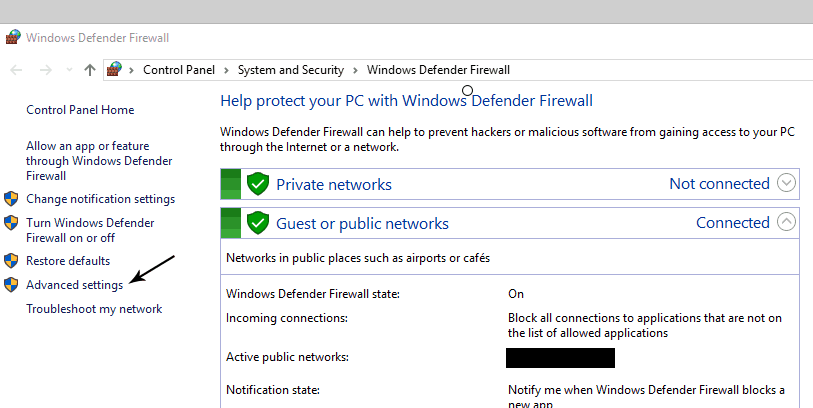Viewport: 813px width, 408px height.
Task: Click the Windows Defender Firewall title bar icon
Action: coord(13,37)
